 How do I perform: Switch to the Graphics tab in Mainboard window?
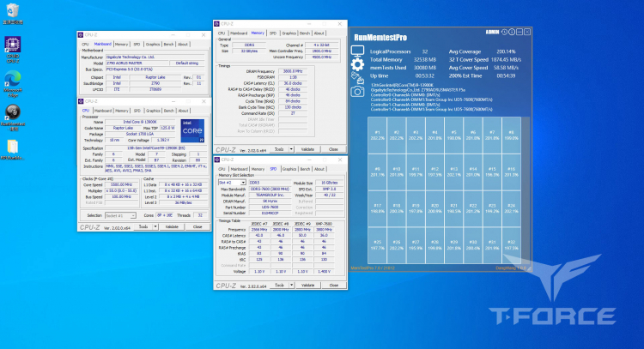click(152, 43)
